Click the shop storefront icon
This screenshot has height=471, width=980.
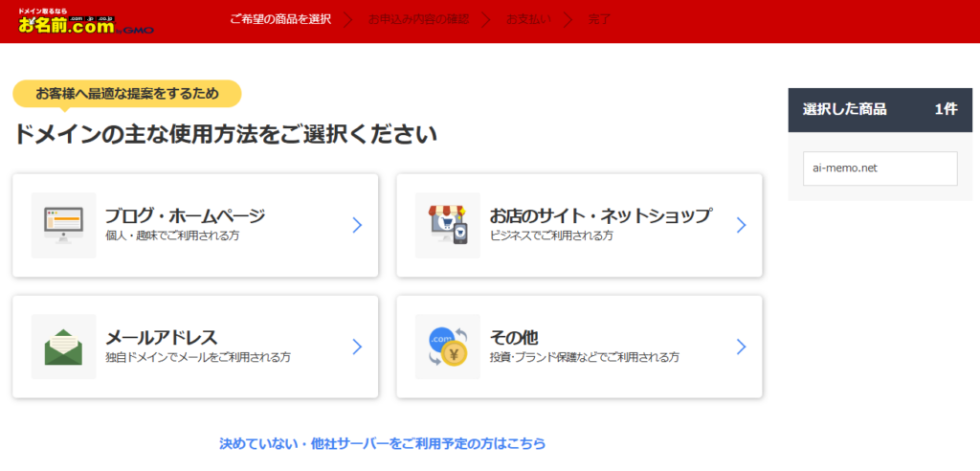click(x=447, y=225)
